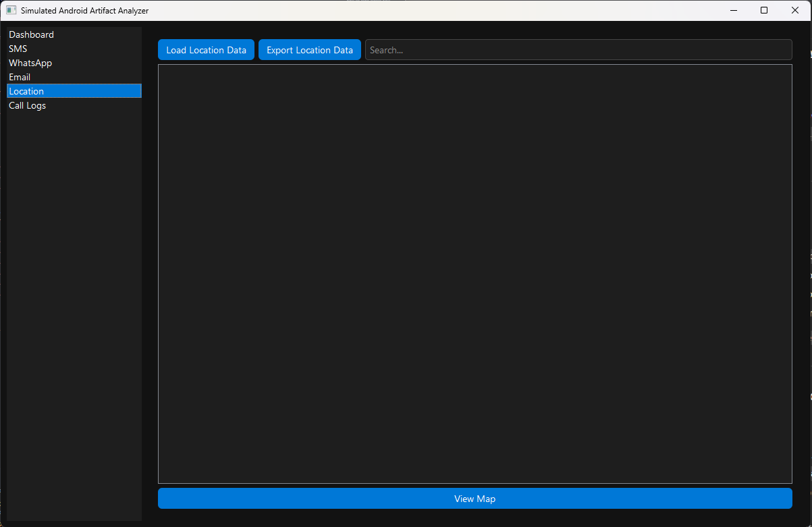Export the location data
This screenshot has width=812, height=527.
pos(310,49)
